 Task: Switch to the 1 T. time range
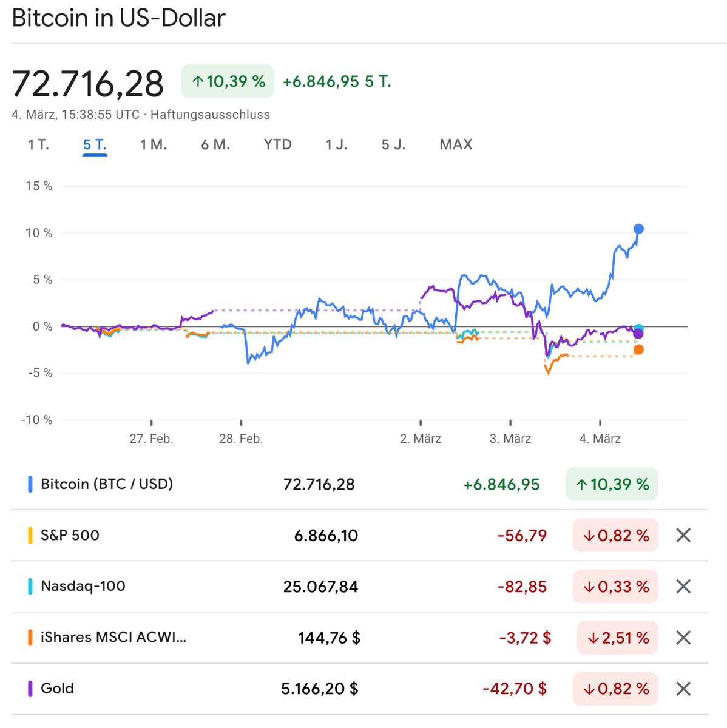click(38, 144)
